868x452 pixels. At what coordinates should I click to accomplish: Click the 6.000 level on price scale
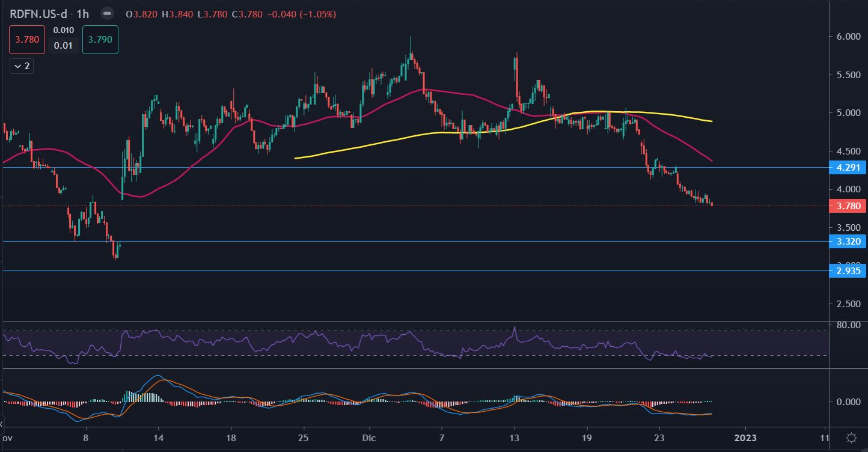pyautogui.click(x=848, y=37)
